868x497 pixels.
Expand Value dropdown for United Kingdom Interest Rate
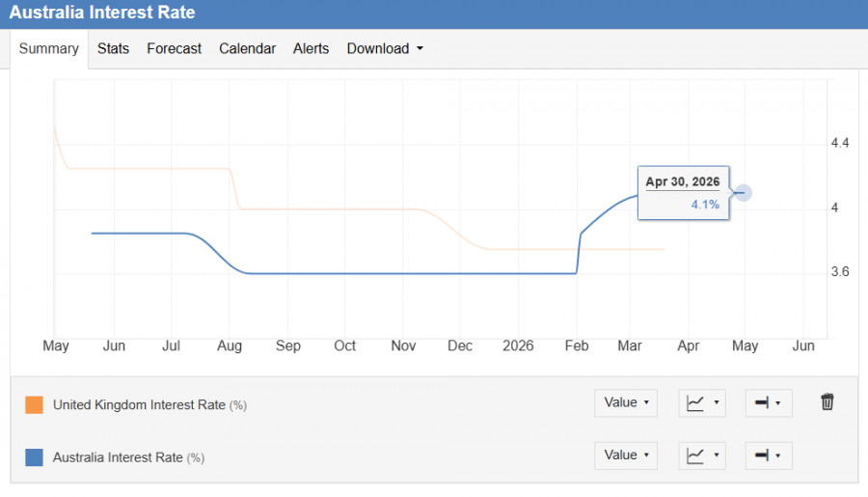626,403
